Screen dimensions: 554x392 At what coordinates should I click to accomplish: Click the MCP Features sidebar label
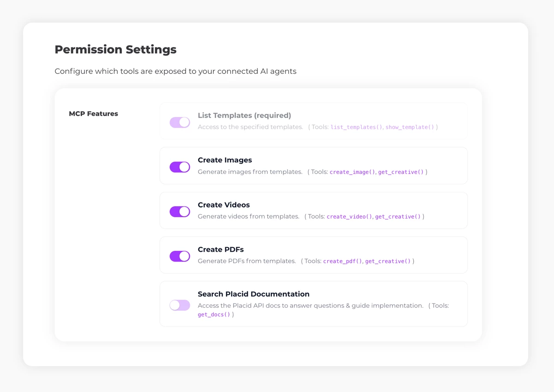[x=93, y=113]
